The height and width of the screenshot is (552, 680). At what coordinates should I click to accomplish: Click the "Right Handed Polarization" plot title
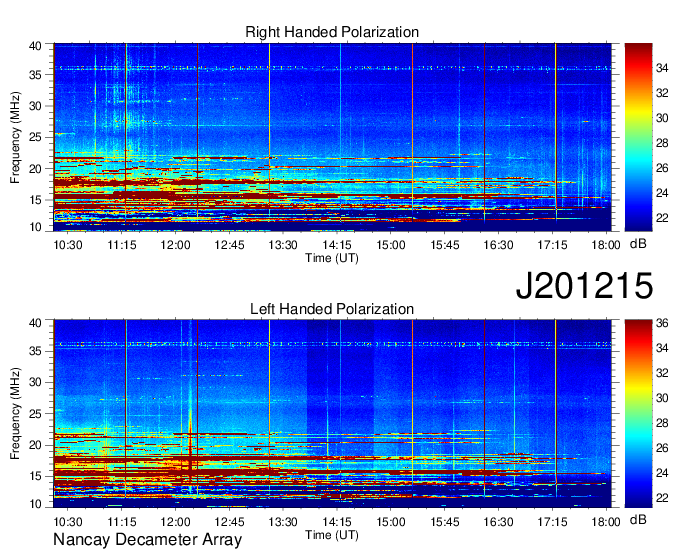[x=332, y=32]
